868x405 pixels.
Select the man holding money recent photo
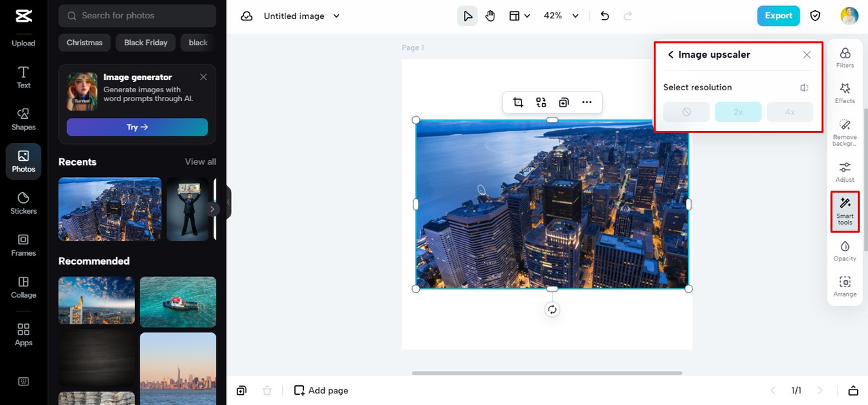coord(188,209)
